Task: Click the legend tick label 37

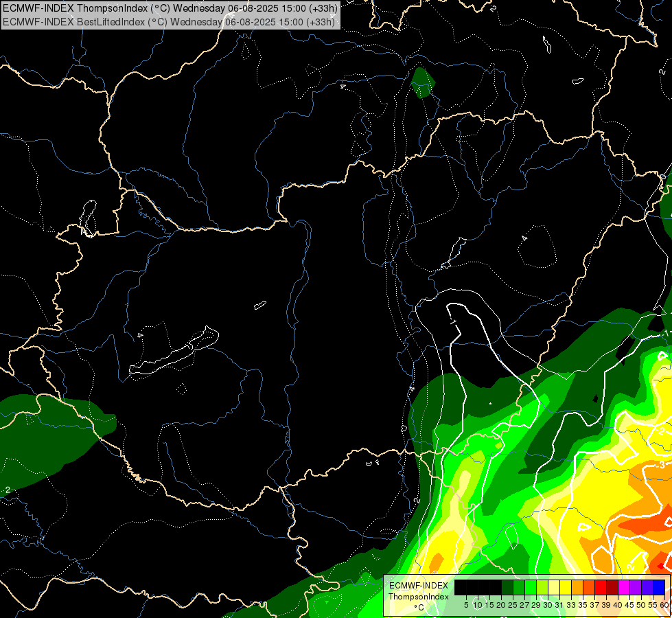Action: pos(594,605)
